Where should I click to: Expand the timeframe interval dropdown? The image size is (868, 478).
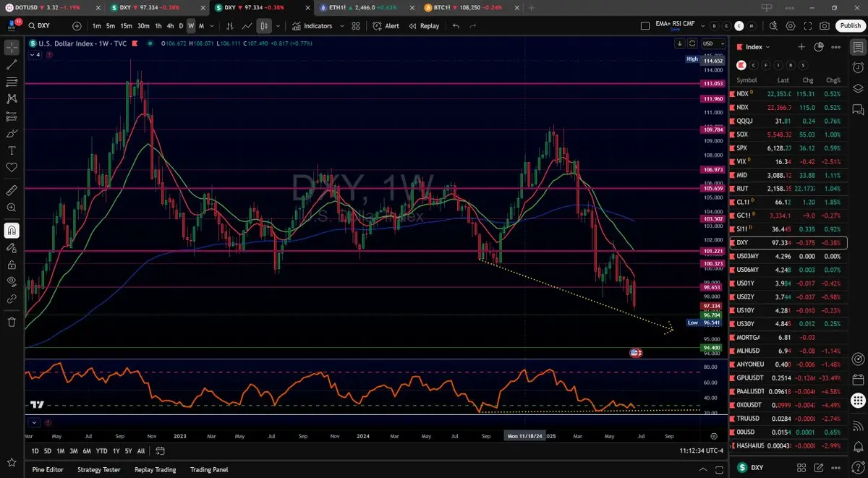coord(211,26)
